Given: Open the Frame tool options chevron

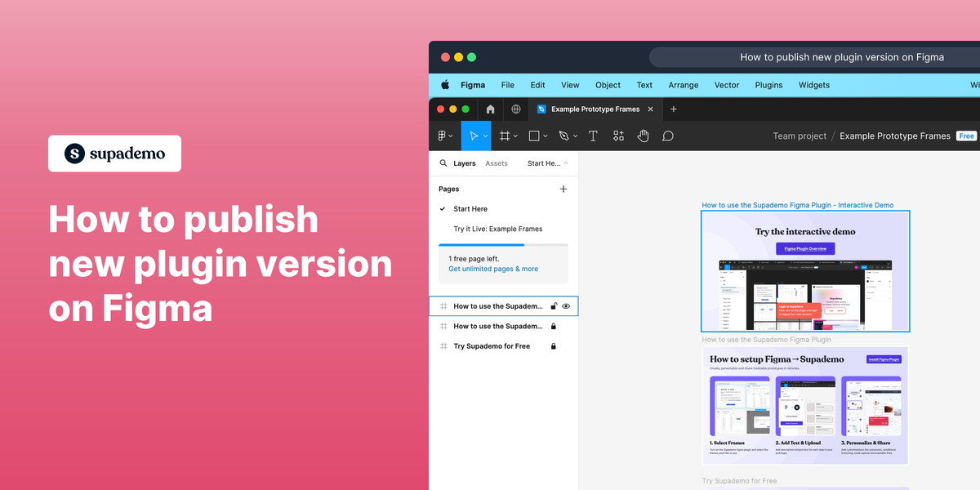Looking at the screenshot, I should [x=516, y=136].
